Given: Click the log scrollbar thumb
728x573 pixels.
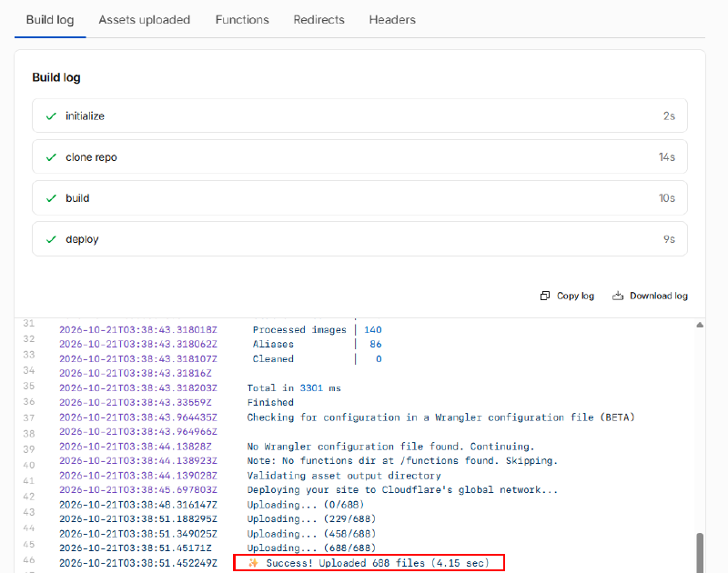Looking at the screenshot, I should [700, 553].
